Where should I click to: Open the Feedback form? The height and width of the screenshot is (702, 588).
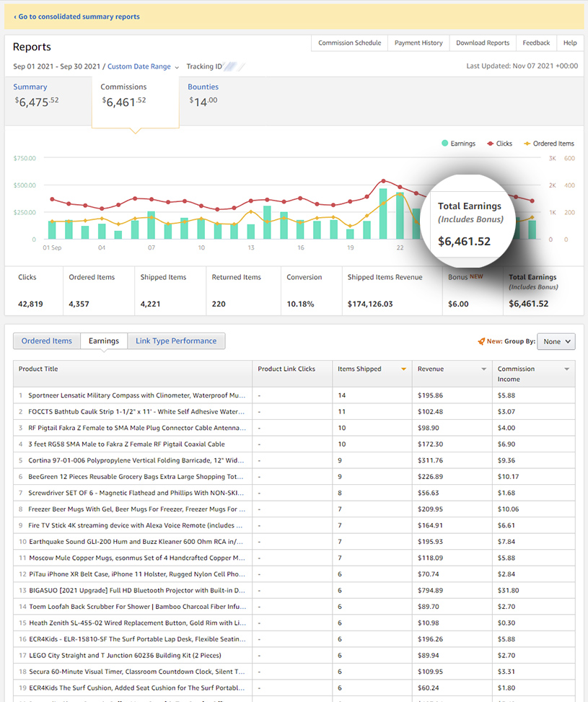[x=536, y=43]
